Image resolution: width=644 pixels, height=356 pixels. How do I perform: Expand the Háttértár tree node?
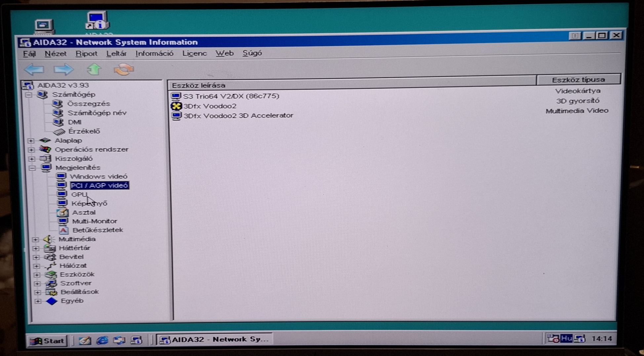(36, 248)
